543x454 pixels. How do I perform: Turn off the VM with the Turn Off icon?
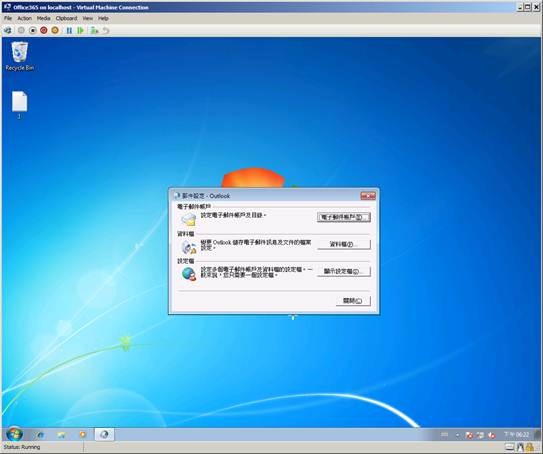33,30
